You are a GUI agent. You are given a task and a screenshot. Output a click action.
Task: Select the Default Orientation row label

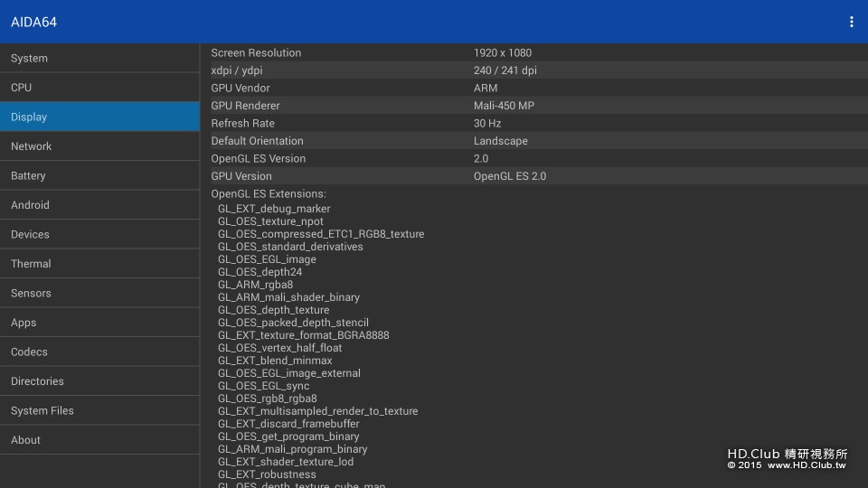257,141
